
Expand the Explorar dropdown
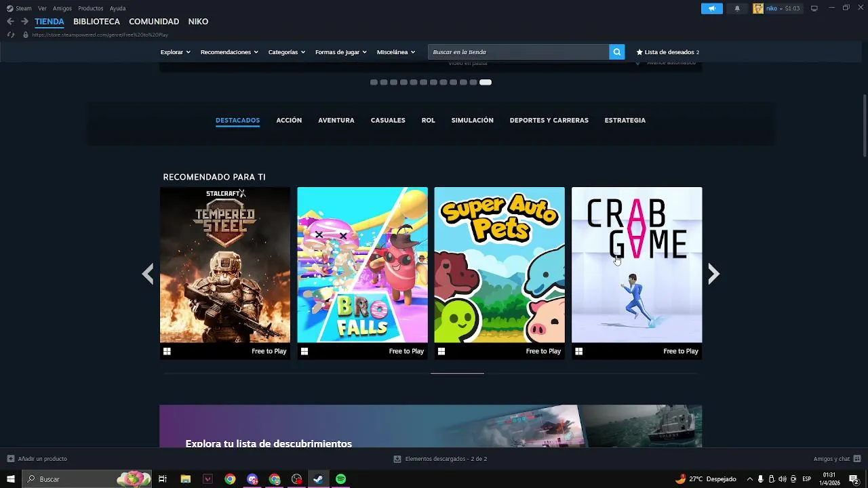point(176,52)
